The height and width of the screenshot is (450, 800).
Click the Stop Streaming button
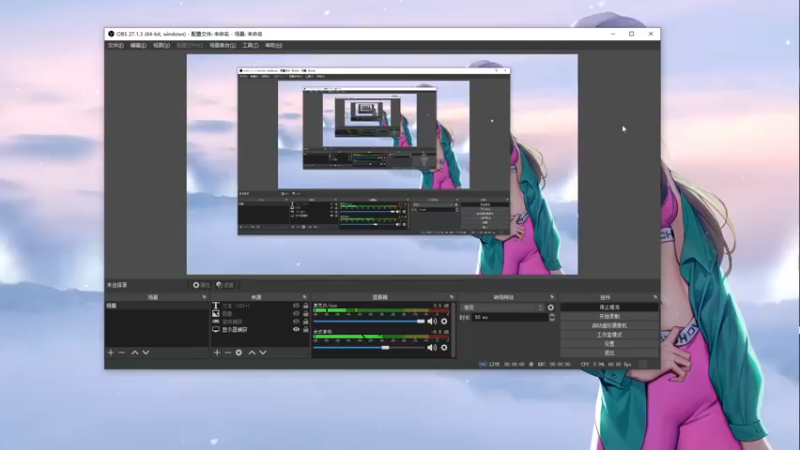click(609, 308)
